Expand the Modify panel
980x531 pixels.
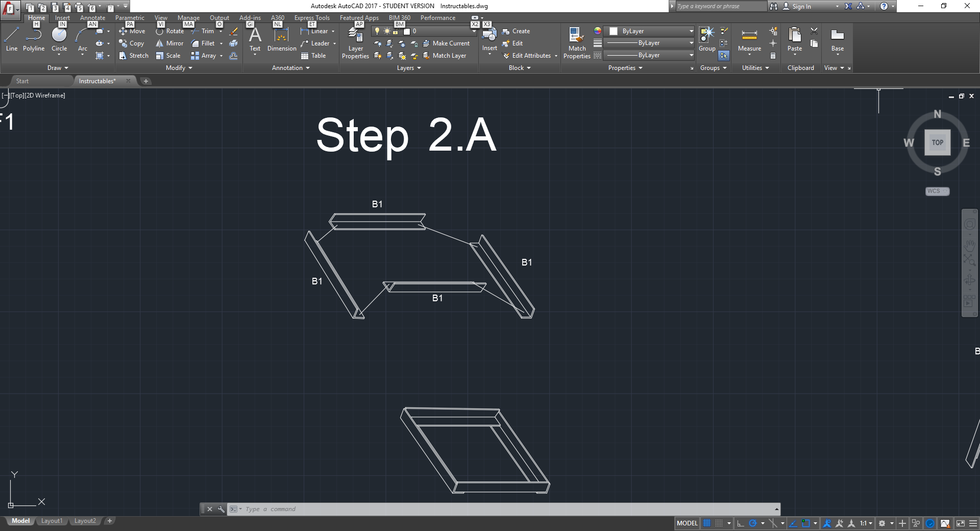click(x=179, y=68)
